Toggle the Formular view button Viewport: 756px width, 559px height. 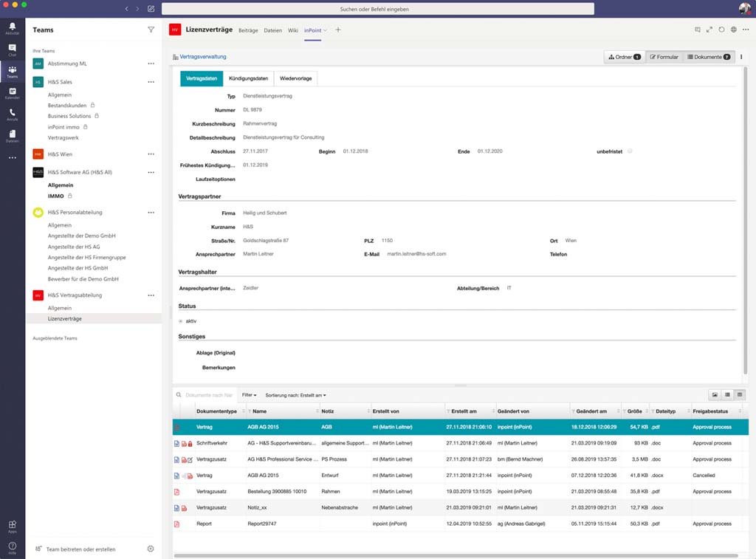point(664,57)
